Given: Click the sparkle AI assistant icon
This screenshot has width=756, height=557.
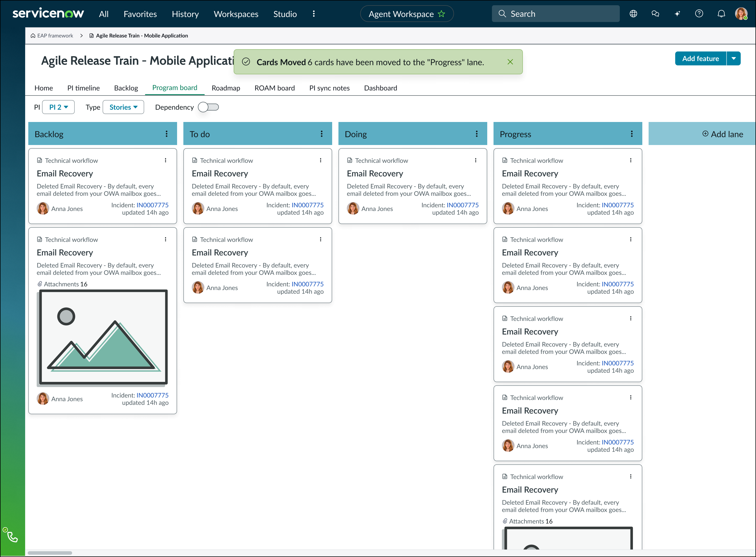Looking at the screenshot, I should coord(677,14).
